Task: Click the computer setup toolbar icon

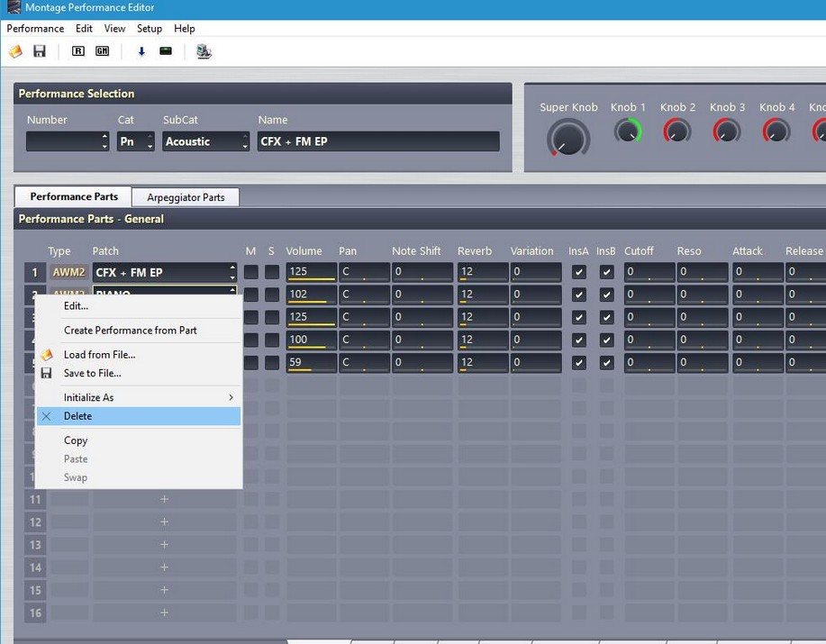Action: click(x=204, y=51)
